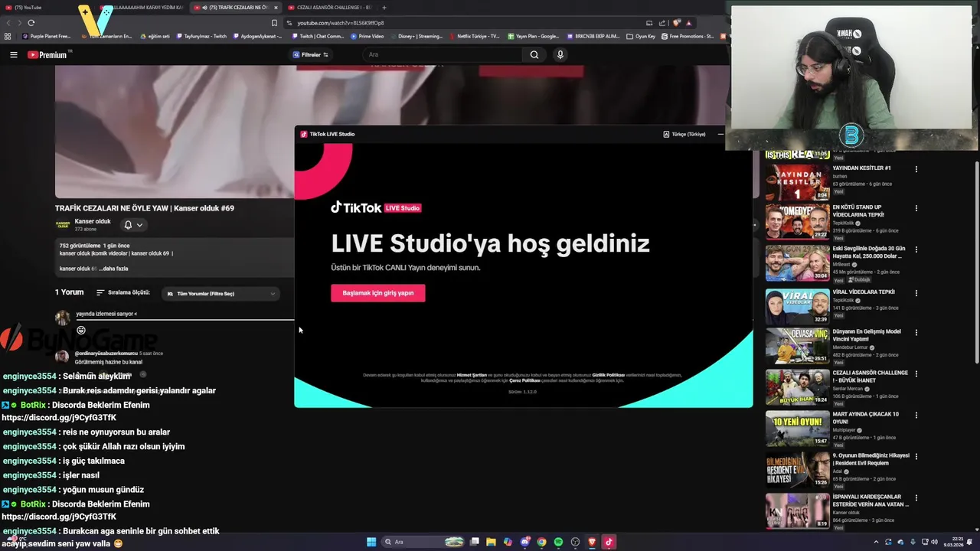The height and width of the screenshot is (551, 980).
Task: Close the TRAFİK CEZALARI tab
Action: point(276,8)
